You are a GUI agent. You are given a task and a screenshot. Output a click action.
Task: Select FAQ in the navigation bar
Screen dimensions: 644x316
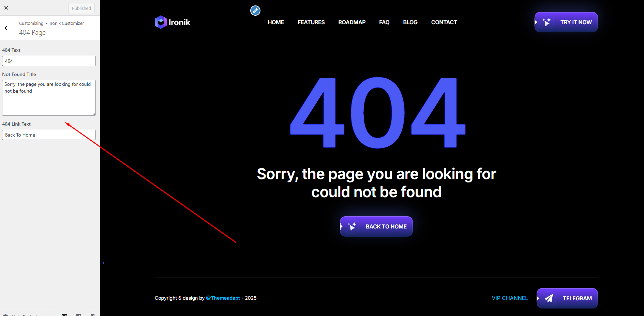pos(384,22)
